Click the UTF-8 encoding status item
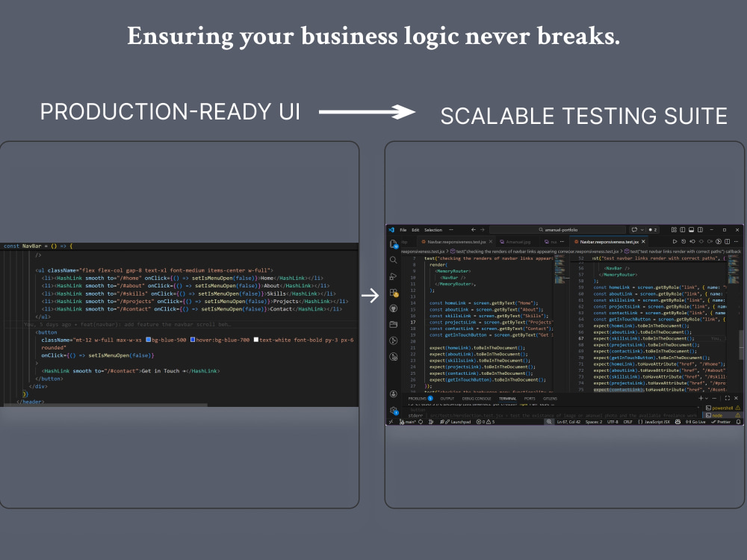The image size is (747, 560). (x=613, y=422)
